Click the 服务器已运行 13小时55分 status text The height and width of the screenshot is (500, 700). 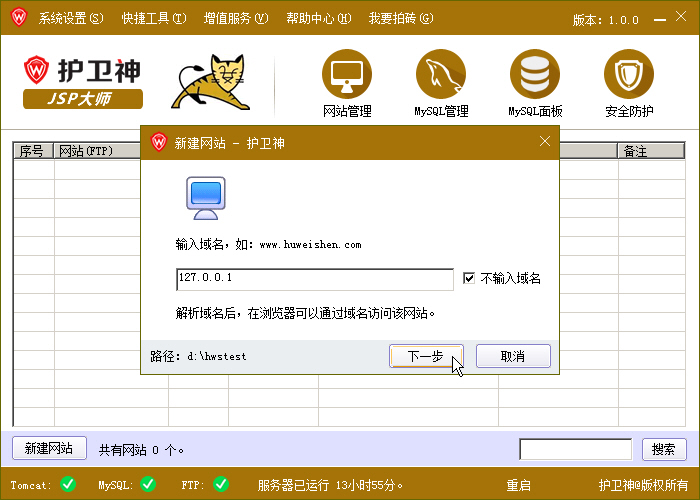point(330,485)
